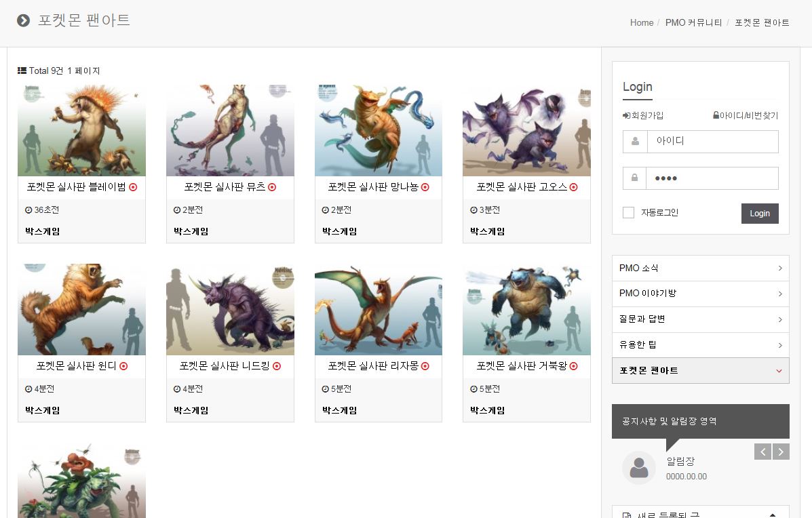Expand the 질문과 답변 chevron

(x=780, y=320)
